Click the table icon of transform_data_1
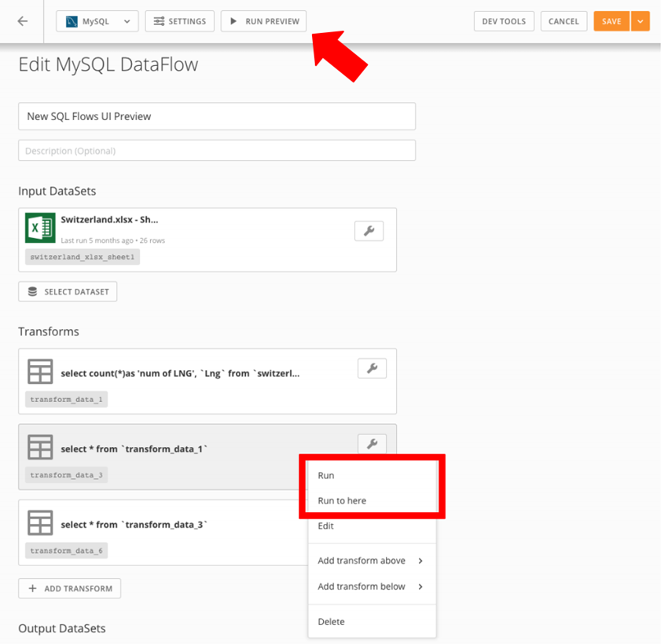Screen dimensions: 668x644 click(x=40, y=371)
